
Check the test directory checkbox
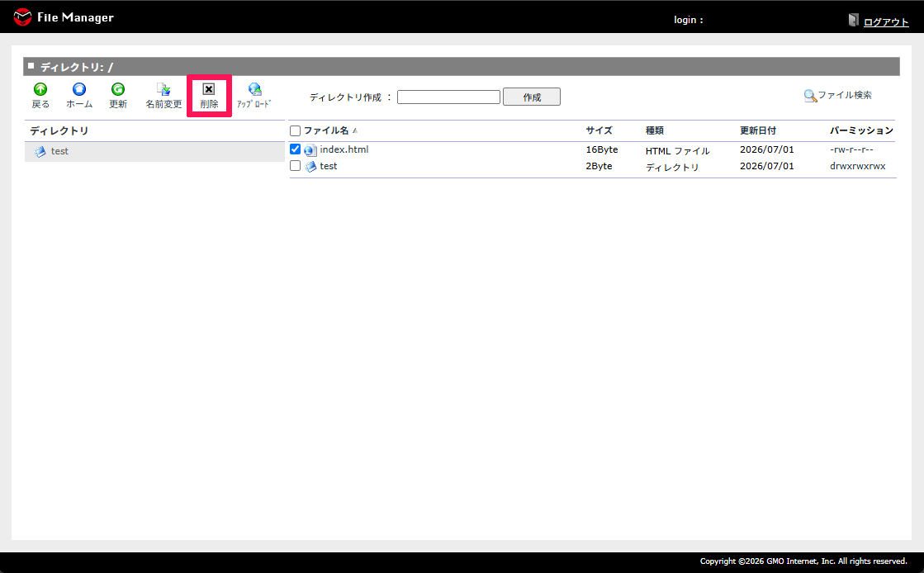tap(296, 166)
